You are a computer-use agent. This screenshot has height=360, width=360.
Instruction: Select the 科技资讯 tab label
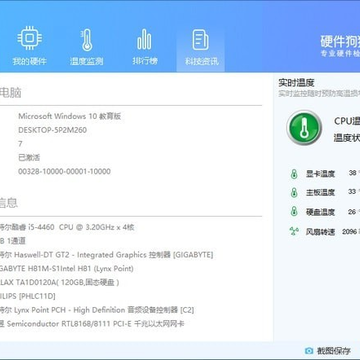pos(202,61)
